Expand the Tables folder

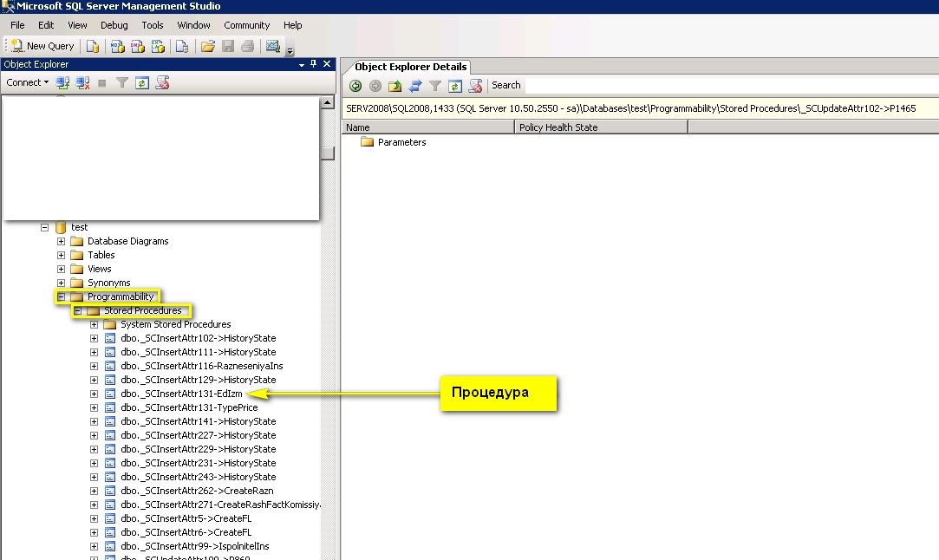point(61,255)
